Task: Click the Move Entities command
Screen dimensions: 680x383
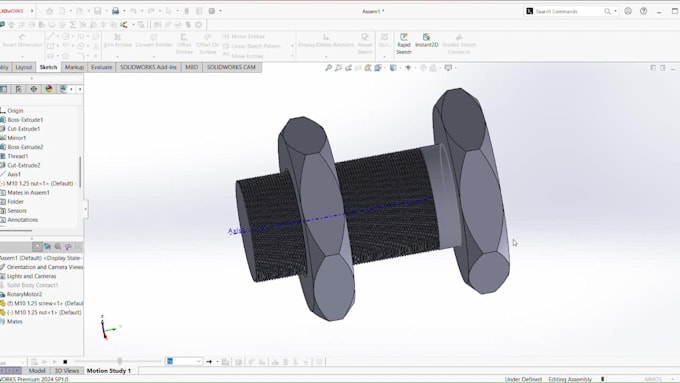Action: (x=243, y=56)
